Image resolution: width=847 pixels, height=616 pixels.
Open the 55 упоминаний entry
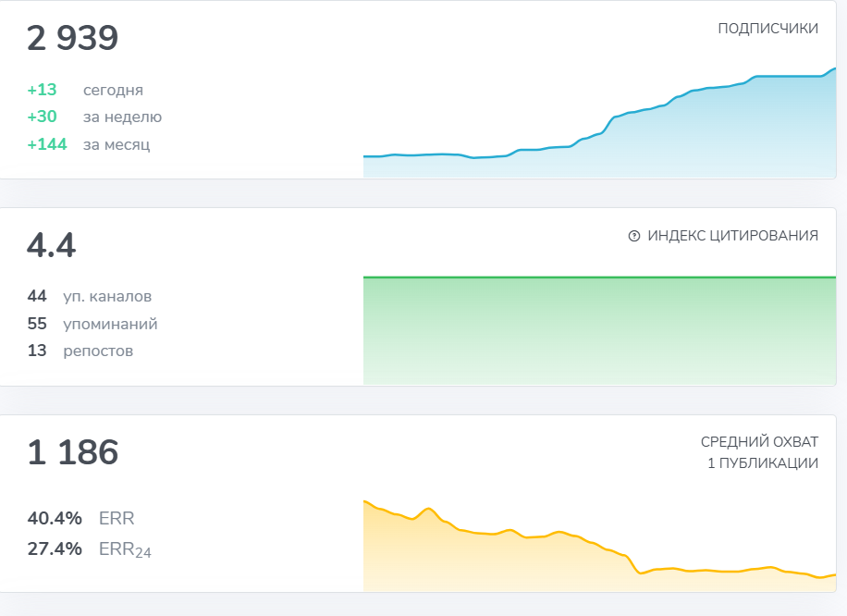(x=92, y=324)
